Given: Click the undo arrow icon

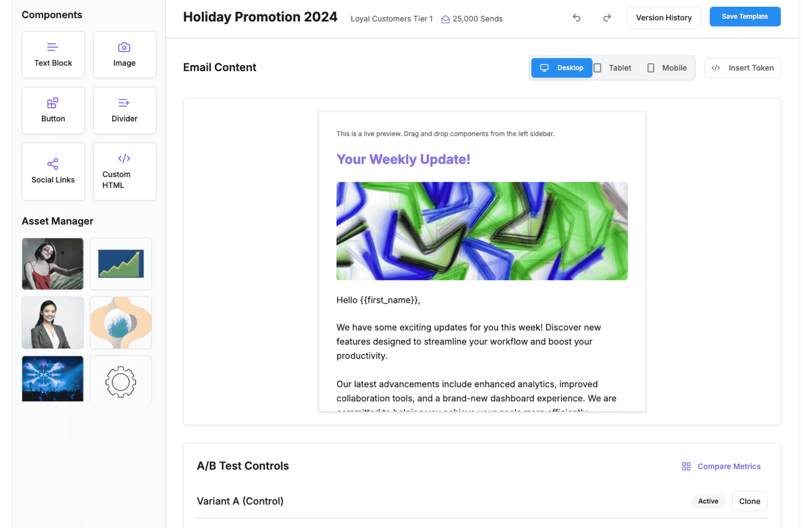Looking at the screenshot, I should 576,18.
